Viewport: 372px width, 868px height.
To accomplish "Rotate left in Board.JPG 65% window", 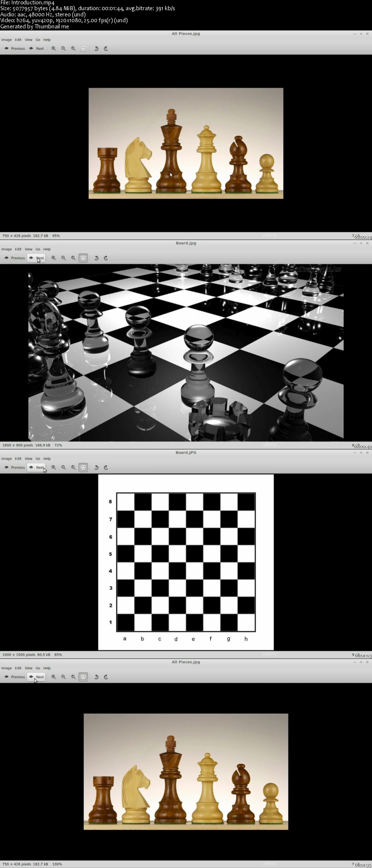I will (x=96, y=468).
